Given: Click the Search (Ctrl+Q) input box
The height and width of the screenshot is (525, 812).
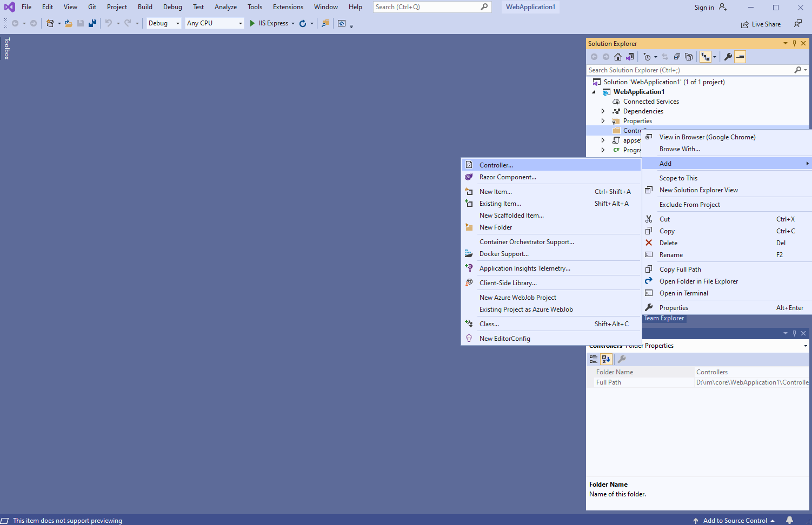Looking at the screenshot, I should (x=432, y=7).
